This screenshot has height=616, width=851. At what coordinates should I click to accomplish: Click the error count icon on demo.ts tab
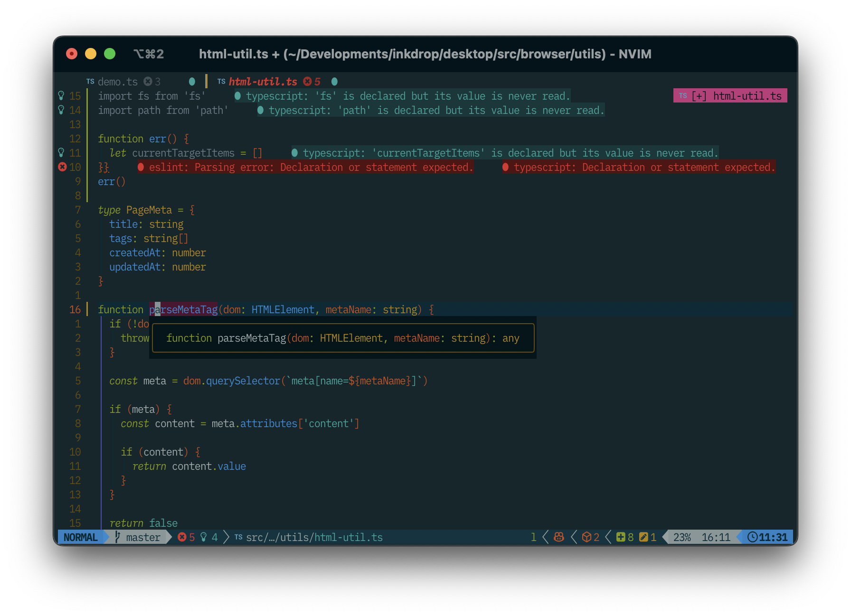[x=148, y=82]
